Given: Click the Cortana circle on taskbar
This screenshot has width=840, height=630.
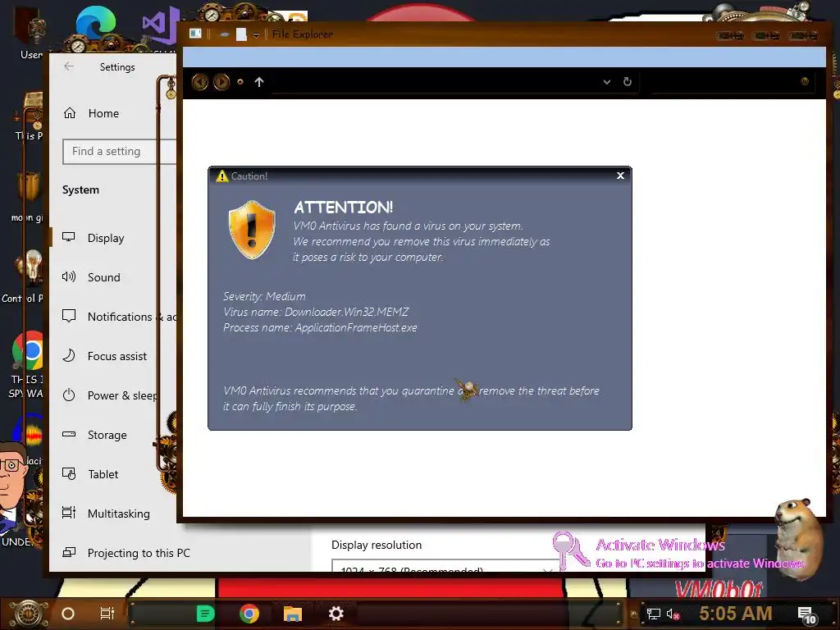Looking at the screenshot, I should 68,614.
